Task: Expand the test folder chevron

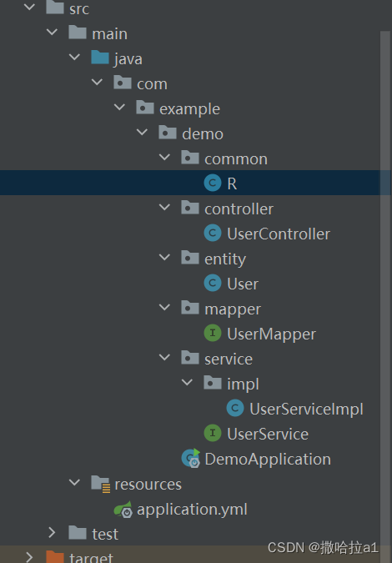Action: click(x=52, y=533)
